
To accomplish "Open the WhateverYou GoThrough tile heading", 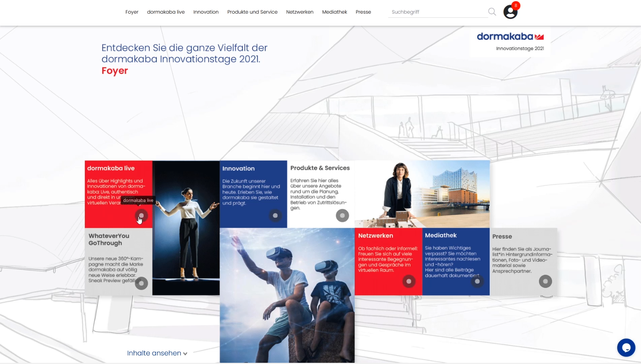I will 109,239.
